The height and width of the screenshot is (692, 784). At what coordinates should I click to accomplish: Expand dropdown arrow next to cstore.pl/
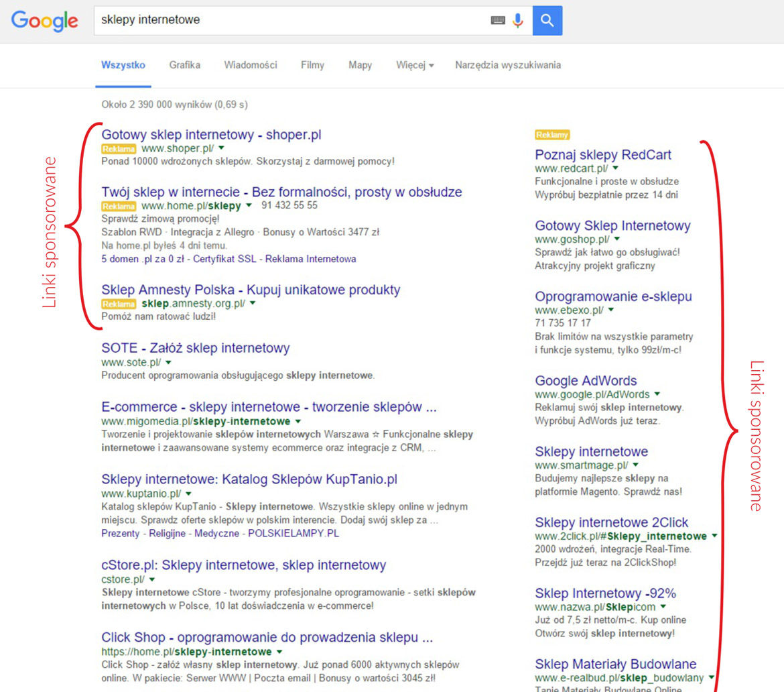pos(152,579)
